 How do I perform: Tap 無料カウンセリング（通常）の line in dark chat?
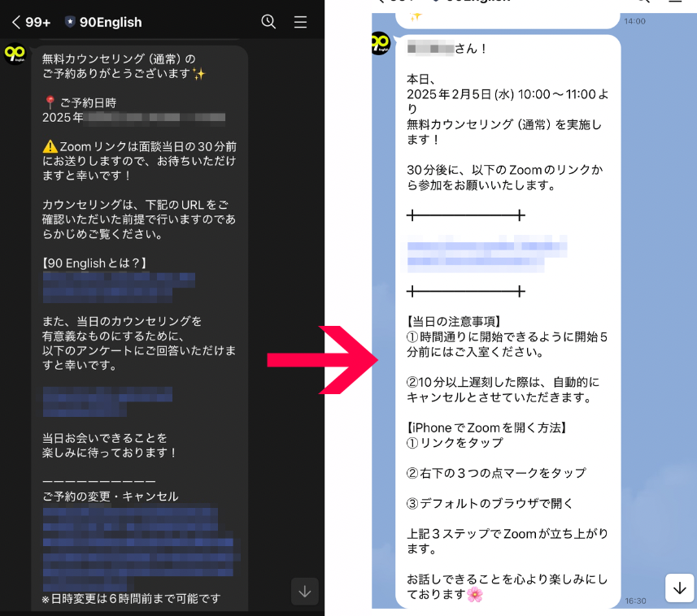tap(119, 59)
